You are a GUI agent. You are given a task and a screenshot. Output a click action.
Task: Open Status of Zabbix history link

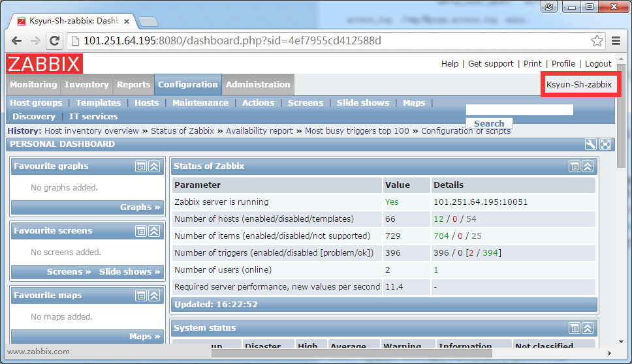coord(183,131)
